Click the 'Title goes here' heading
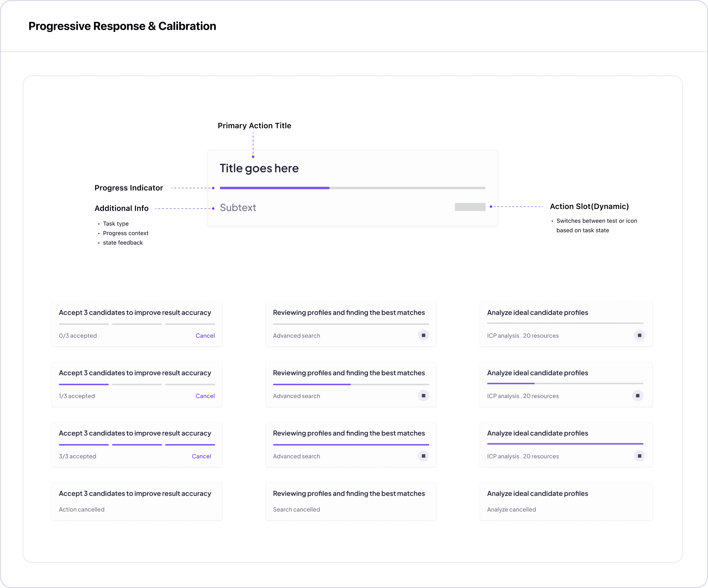Screen dimensions: 708x588 [259, 168]
